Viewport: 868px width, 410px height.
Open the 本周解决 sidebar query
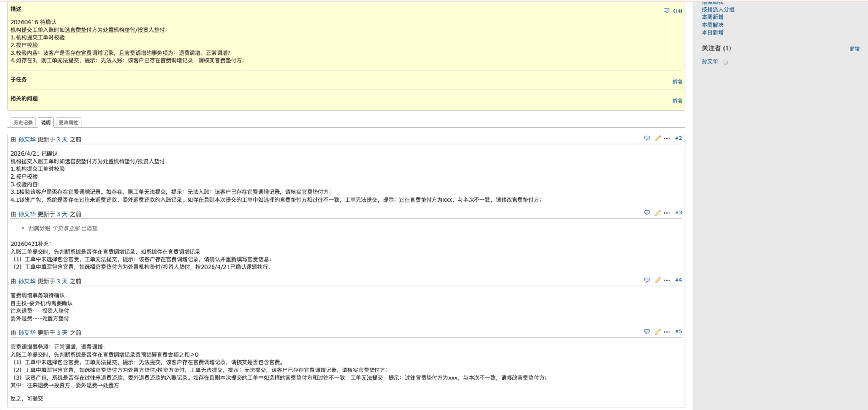(712, 25)
